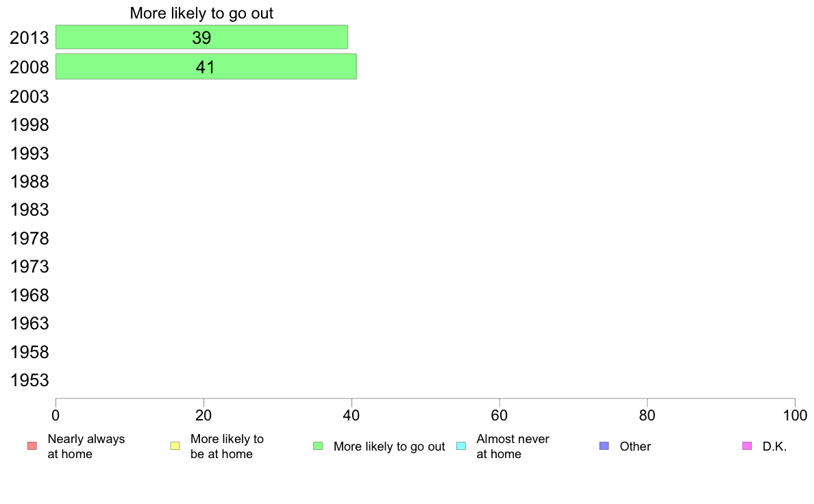Click the 1983 year label
The image size is (814, 504).
tap(29, 210)
